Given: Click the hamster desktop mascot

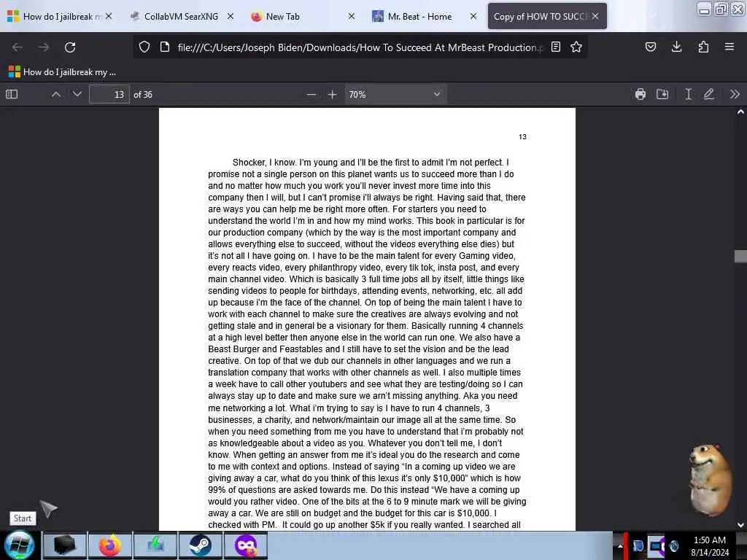Looking at the screenshot, I should (711, 480).
